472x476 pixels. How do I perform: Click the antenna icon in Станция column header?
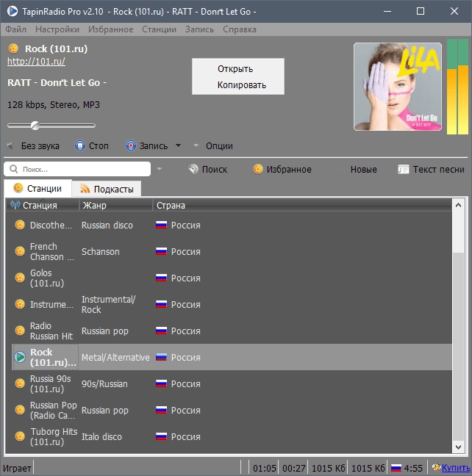click(x=15, y=205)
